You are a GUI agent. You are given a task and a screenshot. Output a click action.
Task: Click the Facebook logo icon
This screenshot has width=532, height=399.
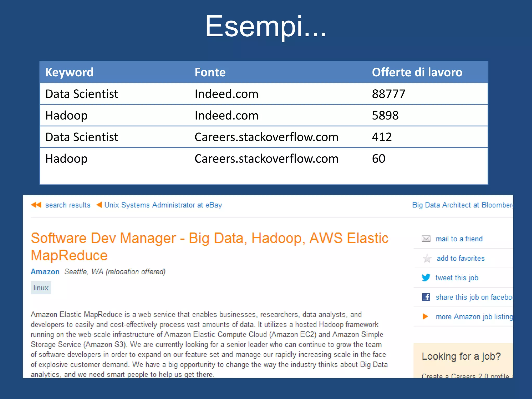coord(426,297)
